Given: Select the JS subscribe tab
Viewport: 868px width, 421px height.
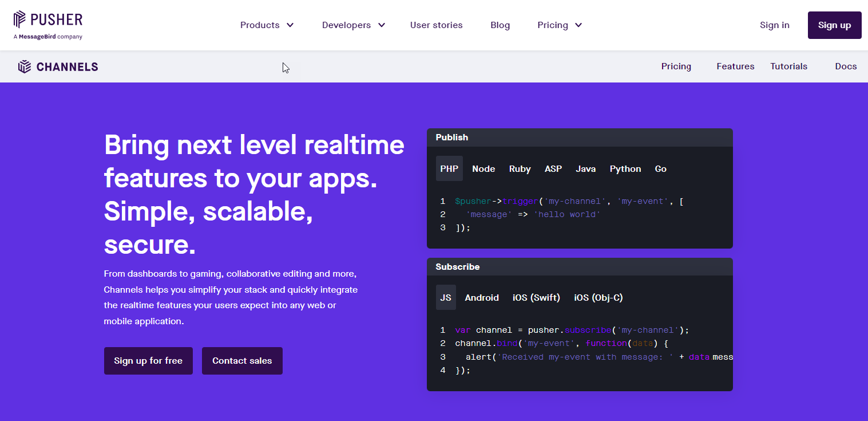Looking at the screenshot, I should [446, 298].
